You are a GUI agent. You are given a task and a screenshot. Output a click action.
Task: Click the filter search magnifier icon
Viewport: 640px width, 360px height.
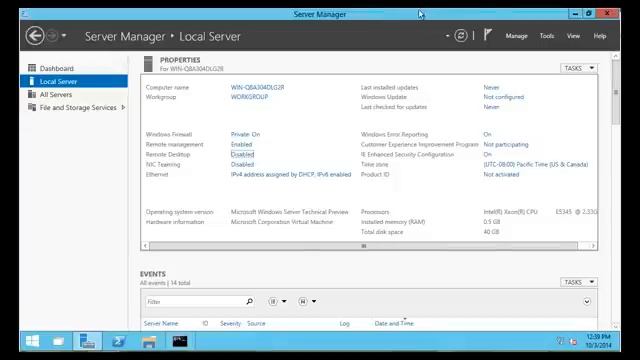pyautogui.click(x=249, y=301)
